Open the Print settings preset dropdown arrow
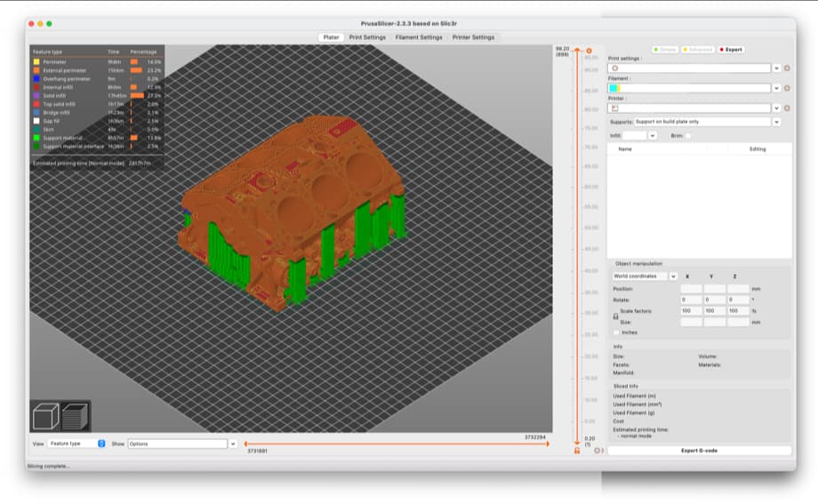 776,68
